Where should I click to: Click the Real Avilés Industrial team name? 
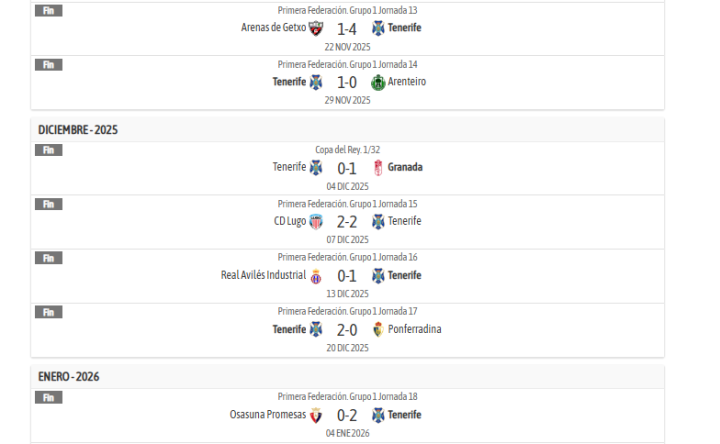pyautogui.click(x=263, y=276)
